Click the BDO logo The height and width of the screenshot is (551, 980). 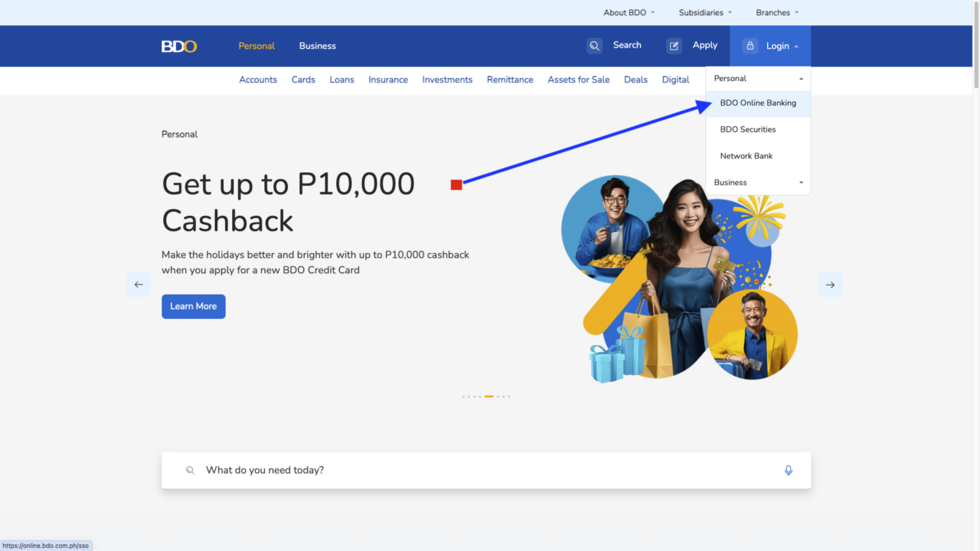(x=179, y=46)
